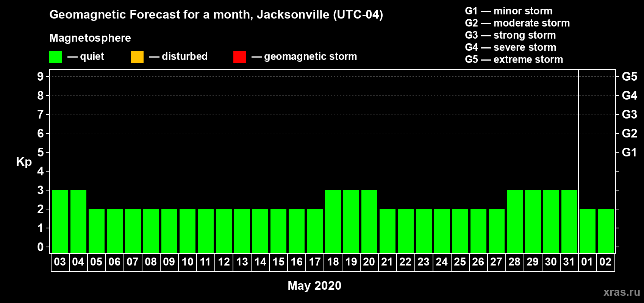Click the bar for day 15
Image resolution: width=644 pixels, height=303 pixels.
pos(278,231)
